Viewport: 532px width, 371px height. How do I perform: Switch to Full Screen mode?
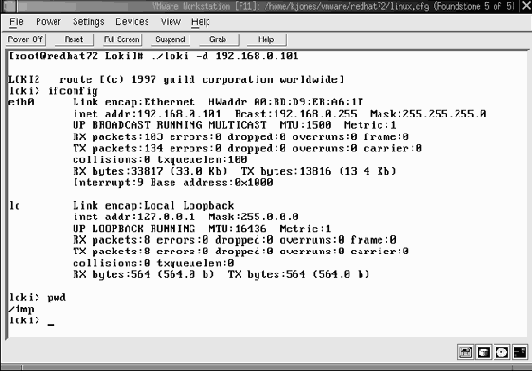point(122,39)
